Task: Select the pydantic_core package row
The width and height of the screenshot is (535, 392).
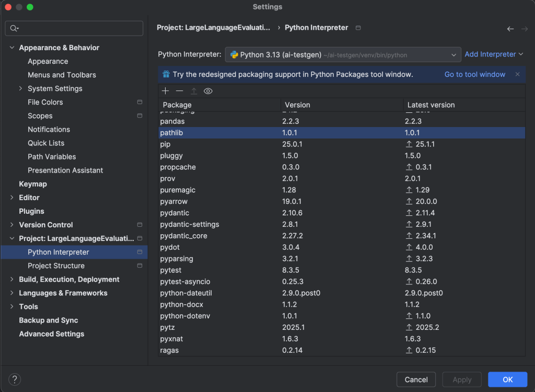Action: coord(342,236)
